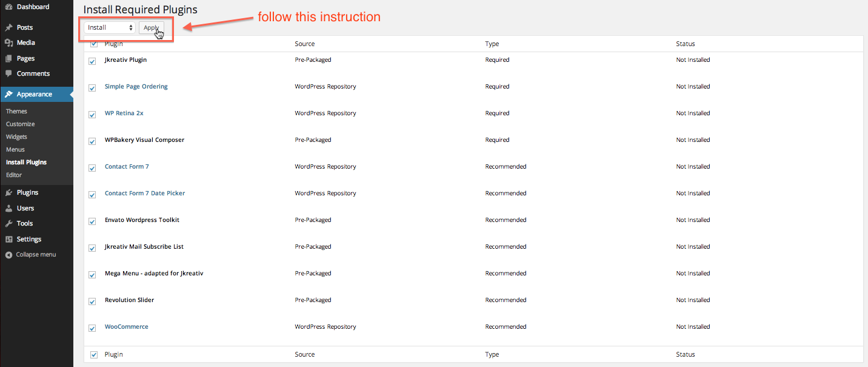
Task: Click the Media library camera icon
Action: click(10, 42)
